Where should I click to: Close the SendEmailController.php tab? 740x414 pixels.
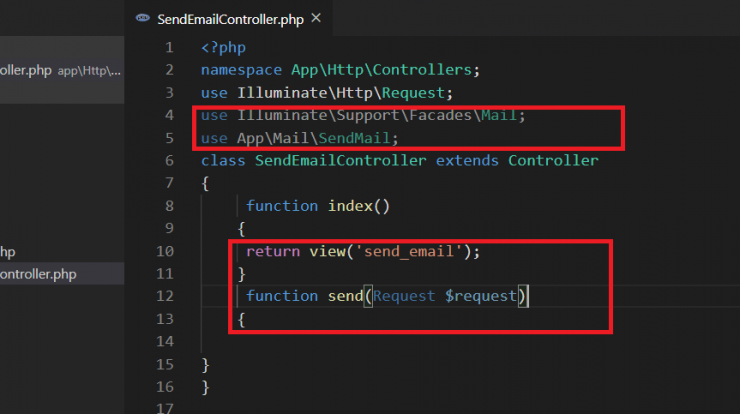point(316,18)
